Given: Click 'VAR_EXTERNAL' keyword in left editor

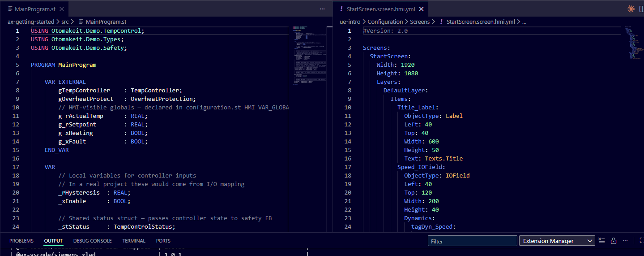Looking at the screenshot, I should click(65, 82).
